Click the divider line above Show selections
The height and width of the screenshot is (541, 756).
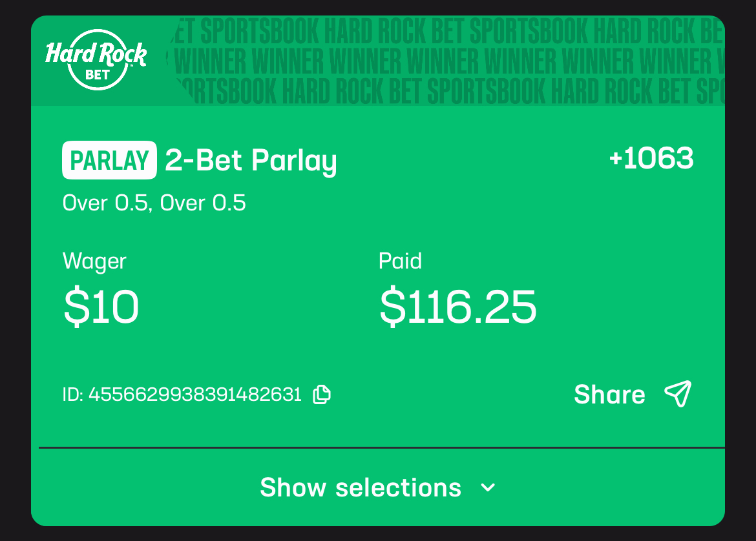click(x=381, y=447)
